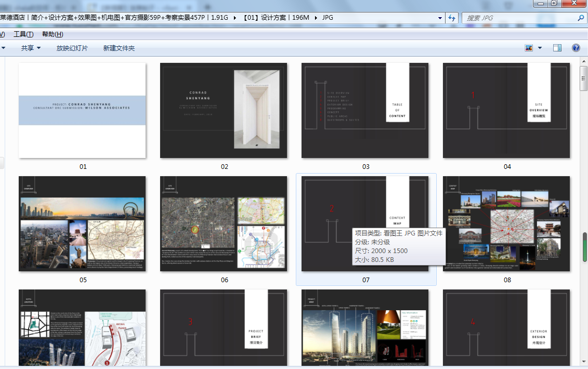Select thumbnail 08 landmarks map collage
Screen dimensions: 588x369
click(506, 224)
